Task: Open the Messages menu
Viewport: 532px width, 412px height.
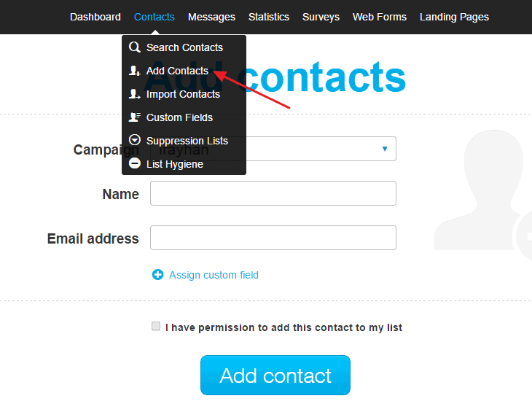Action: (x=211, y=17)
